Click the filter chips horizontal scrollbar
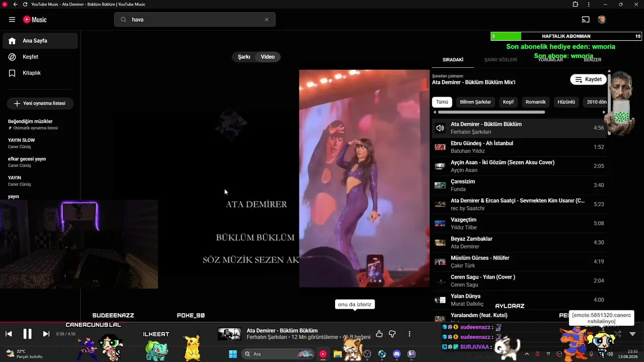The width and height of the screenshot is (644, 362). pos(491,112)
